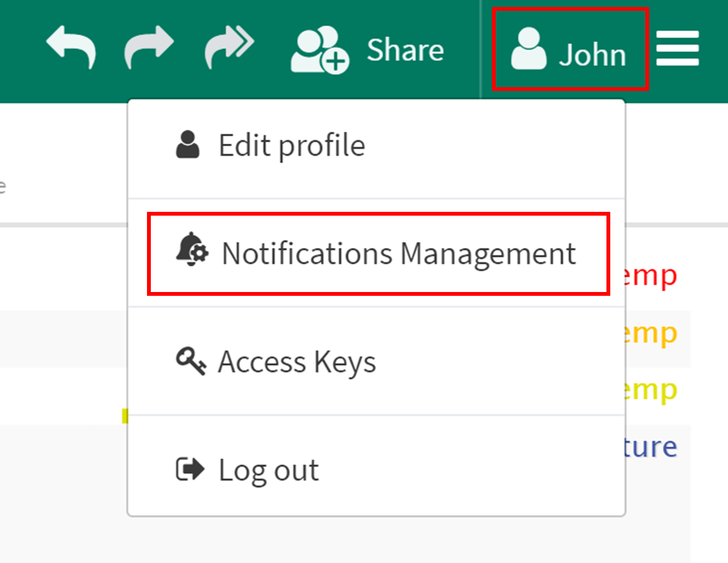
Task: Open the hamburger navigation menu
Action: [677, 48]
